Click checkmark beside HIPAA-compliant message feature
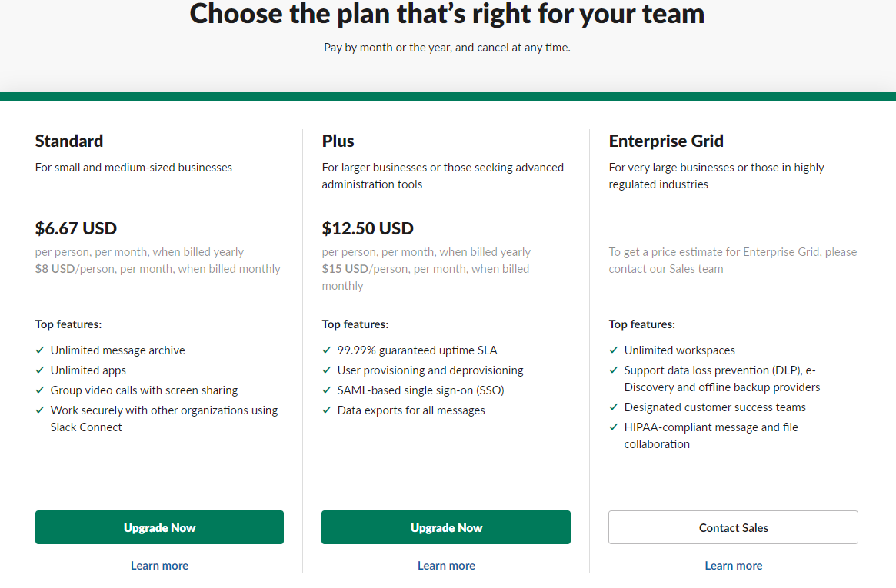 614,427
